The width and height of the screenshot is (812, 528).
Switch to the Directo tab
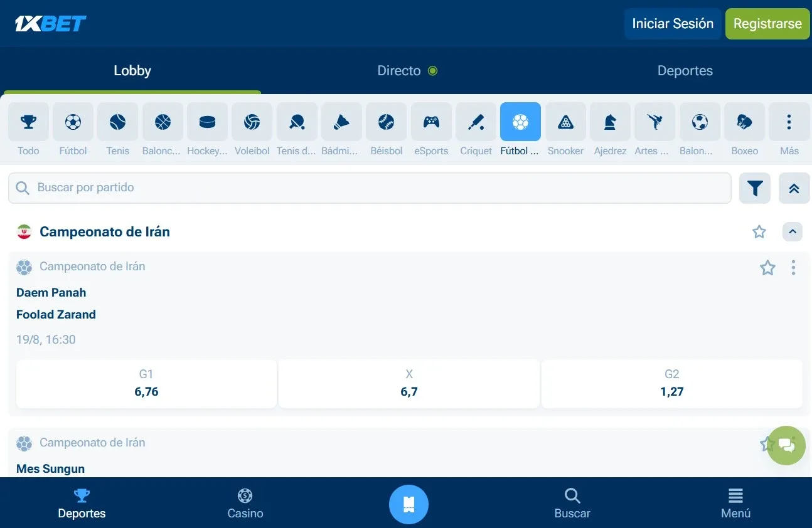tap(407, 71)
